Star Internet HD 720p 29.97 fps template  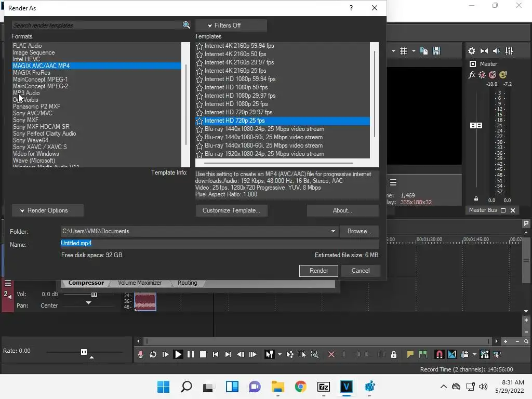[x=199, y=112]
